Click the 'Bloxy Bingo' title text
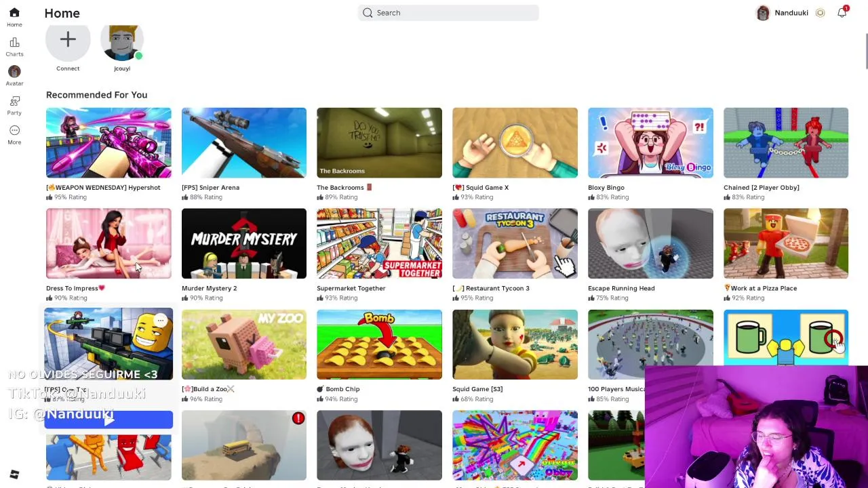 [606, 188]
